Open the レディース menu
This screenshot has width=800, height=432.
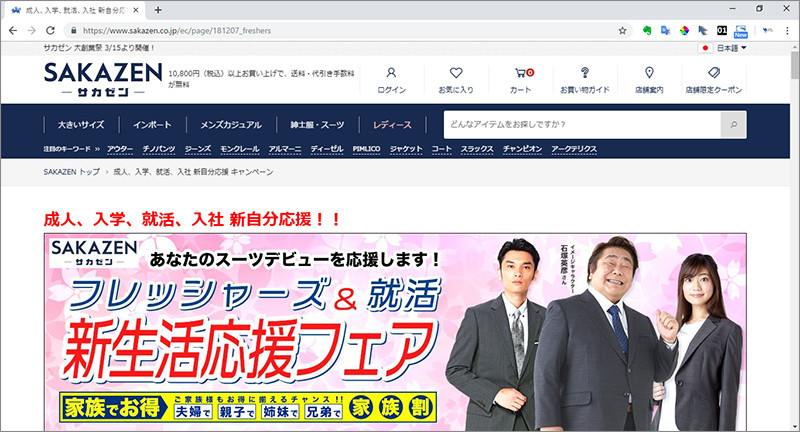(392, 124)
